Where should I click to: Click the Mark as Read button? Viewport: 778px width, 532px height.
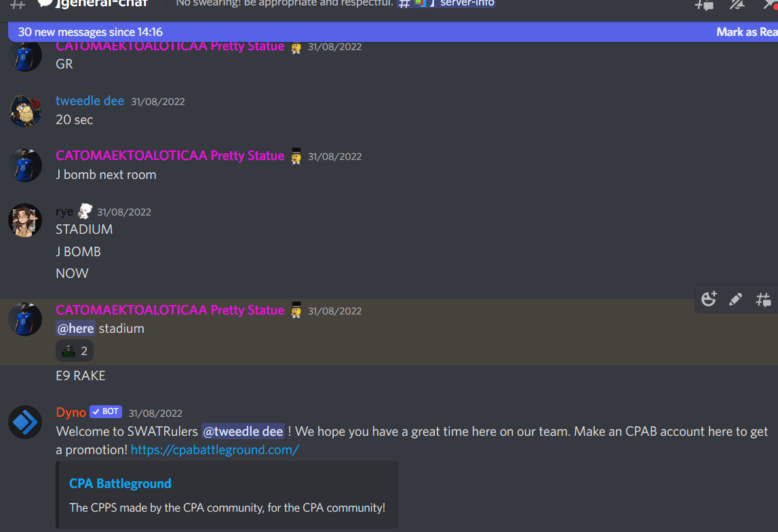(x=747, y=32)
